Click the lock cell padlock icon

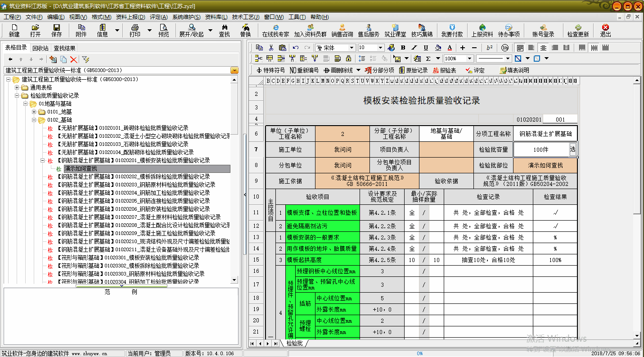pyautogui.click(x=348, y=59)
